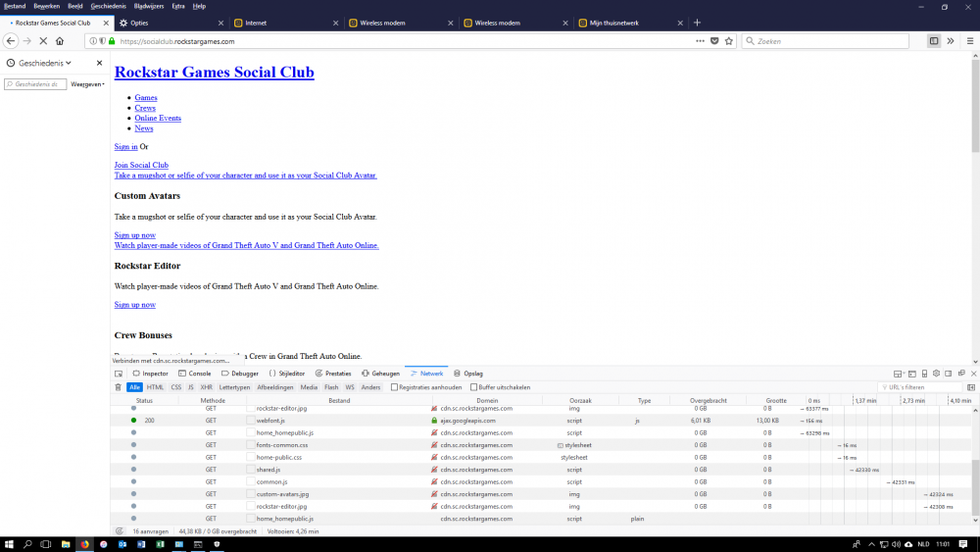Clear network requests with the trash icon
Screen dimensions: 980x552
[119, 387]
